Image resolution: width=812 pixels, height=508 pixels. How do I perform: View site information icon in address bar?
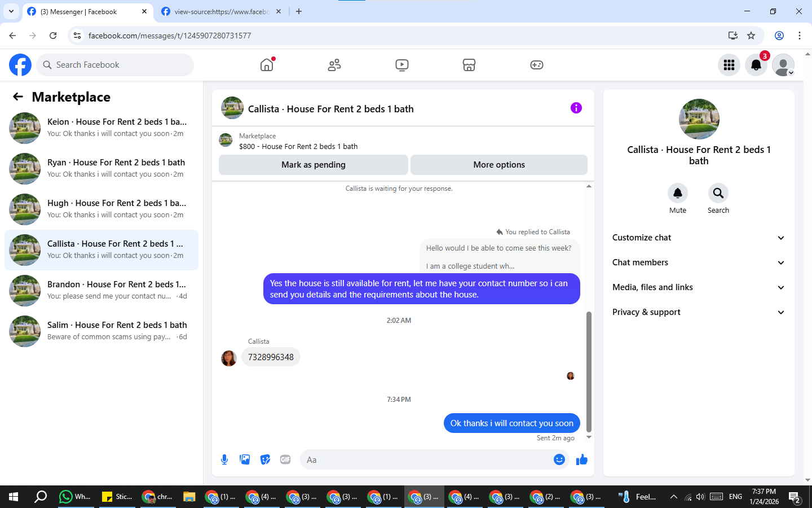pos(77,36)
